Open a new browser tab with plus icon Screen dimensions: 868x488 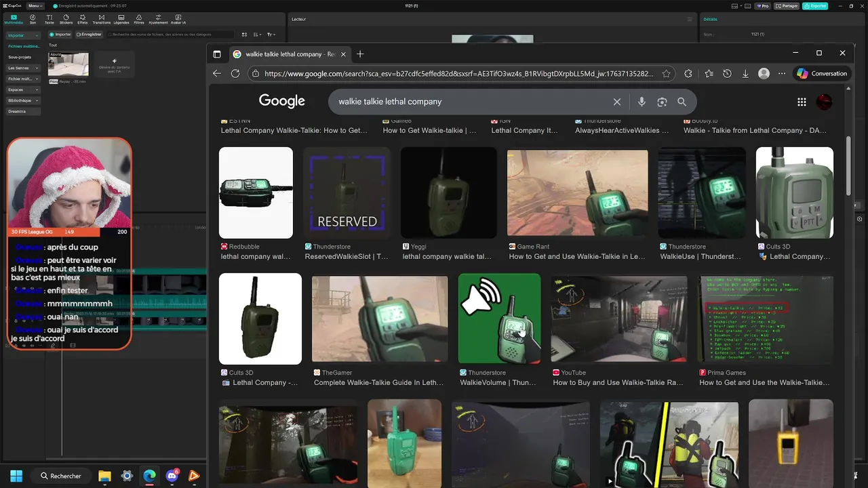click(x=360, y=54)
